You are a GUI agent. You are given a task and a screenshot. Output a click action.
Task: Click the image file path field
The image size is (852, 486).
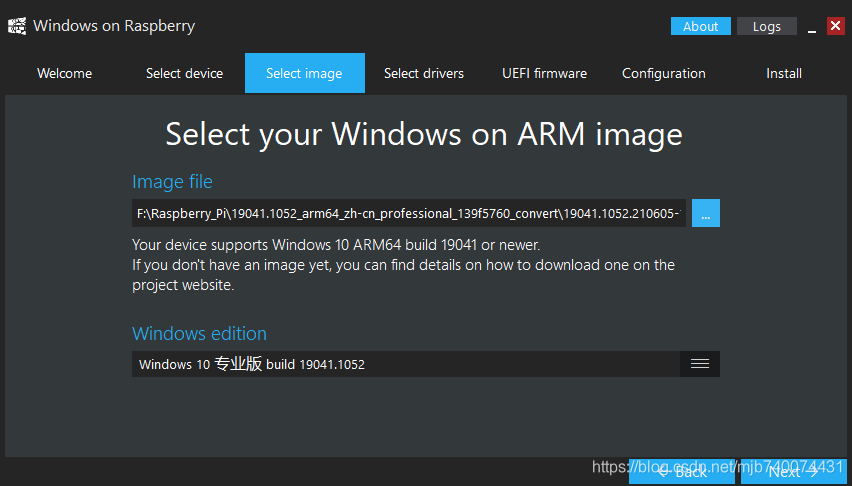pos(408,213)
